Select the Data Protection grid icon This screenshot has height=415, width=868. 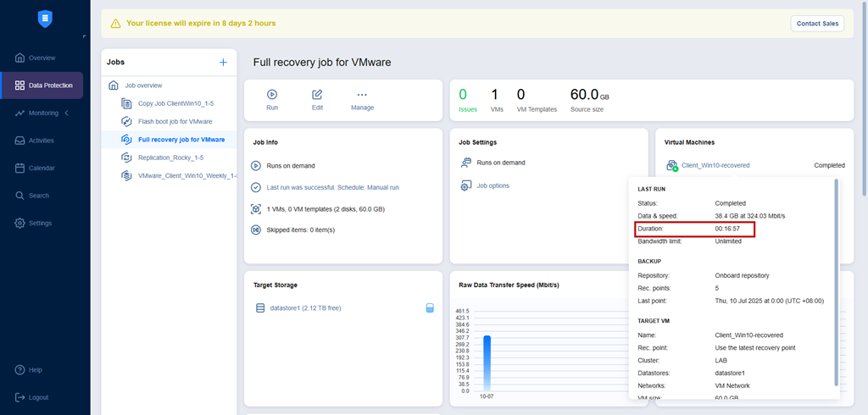20,86
